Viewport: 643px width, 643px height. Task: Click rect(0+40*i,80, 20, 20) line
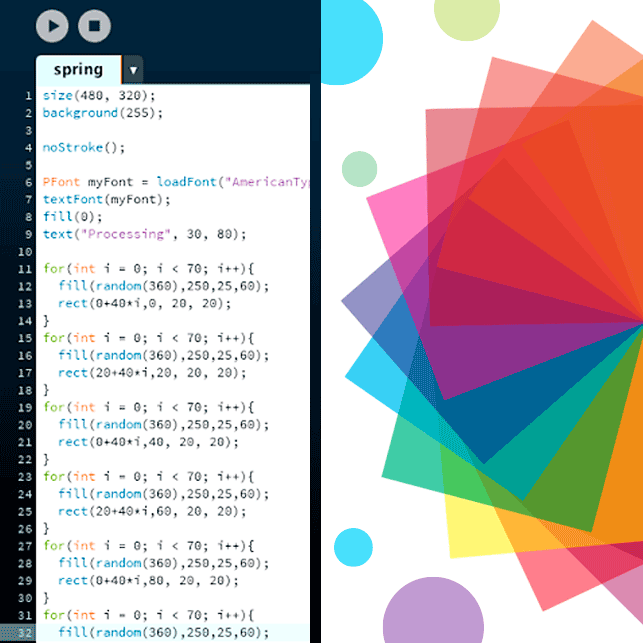tap(148, 580)
